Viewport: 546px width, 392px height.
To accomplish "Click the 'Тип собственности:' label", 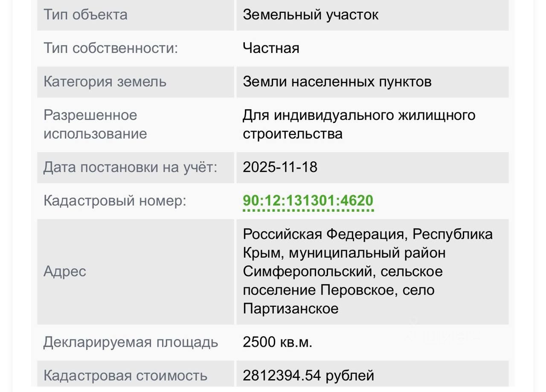I will pyautogui.click(x=110, y=48).
